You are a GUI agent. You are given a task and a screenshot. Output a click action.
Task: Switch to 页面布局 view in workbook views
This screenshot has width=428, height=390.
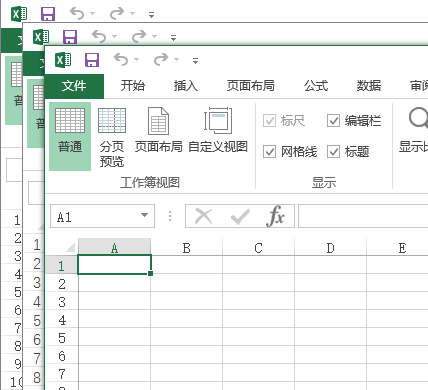coord(159,130)
